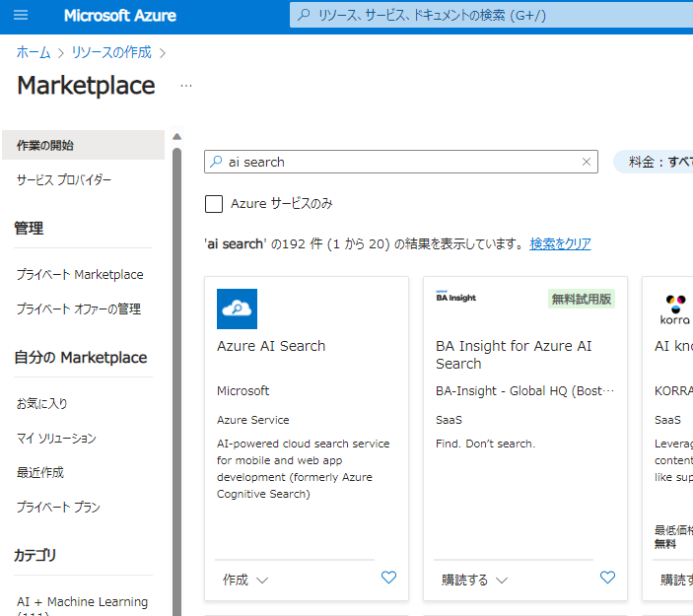This screenshot has width=693, height=616.
Task: Select 作業の開始 in sidebar
Action: (83, 145)
